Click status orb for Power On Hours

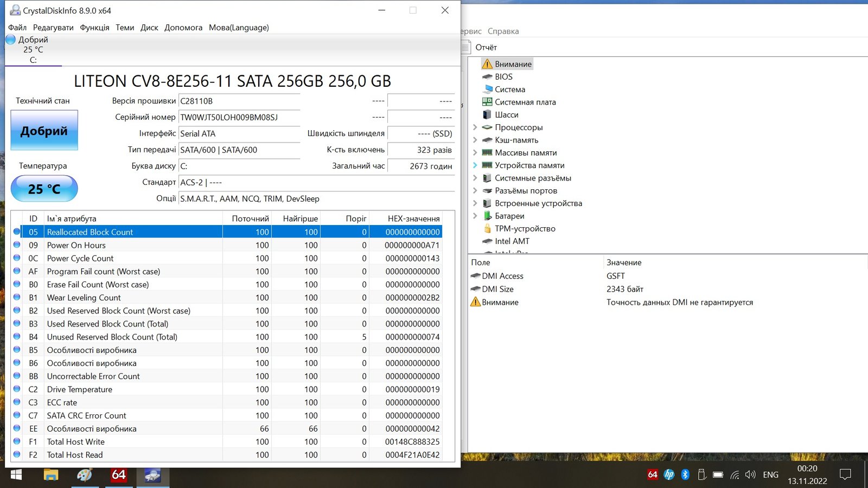17,245
